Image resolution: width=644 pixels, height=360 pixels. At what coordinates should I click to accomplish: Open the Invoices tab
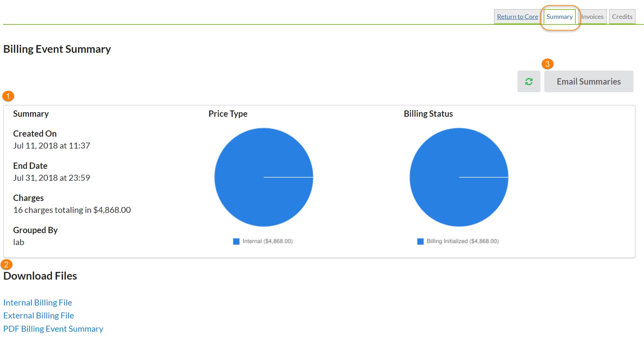click(x=592, y=17)
